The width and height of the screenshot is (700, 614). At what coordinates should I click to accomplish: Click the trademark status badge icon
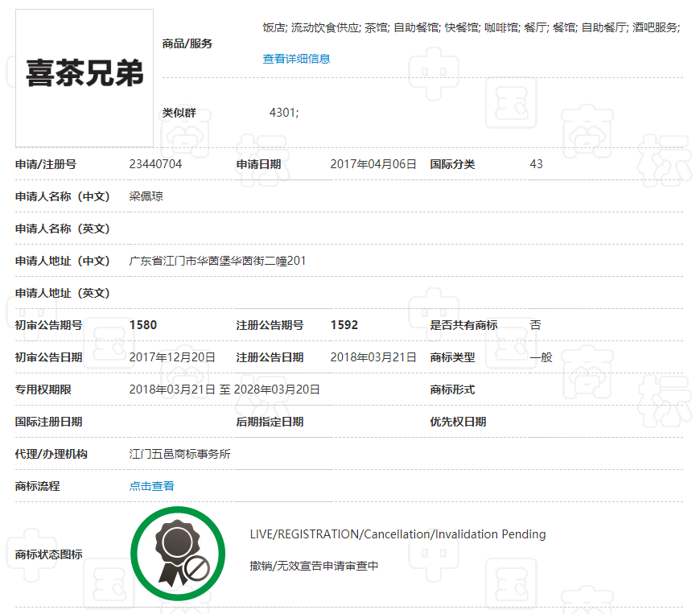(x=178, y=553)
